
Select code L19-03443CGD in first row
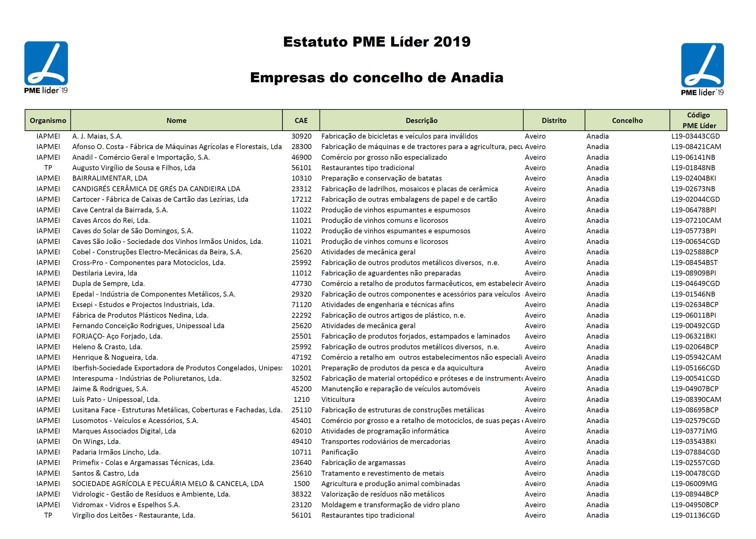(x=695, y=136)
